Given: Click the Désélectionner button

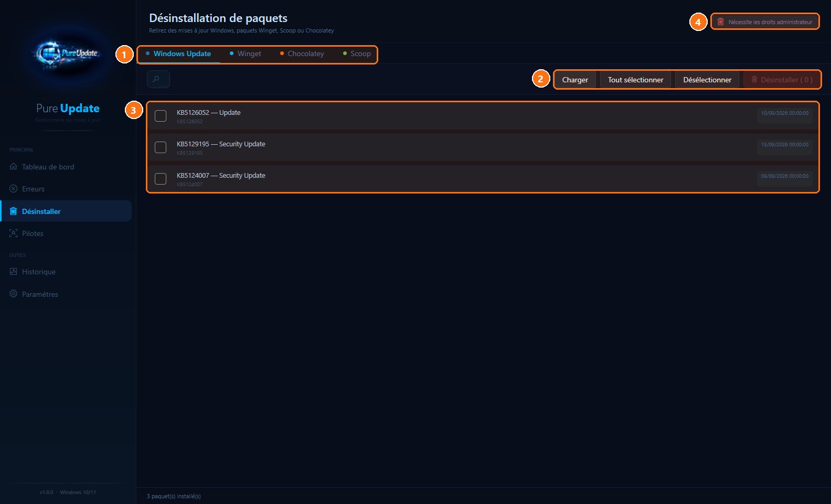Looking at the screenshot, I should pos(707,80).
